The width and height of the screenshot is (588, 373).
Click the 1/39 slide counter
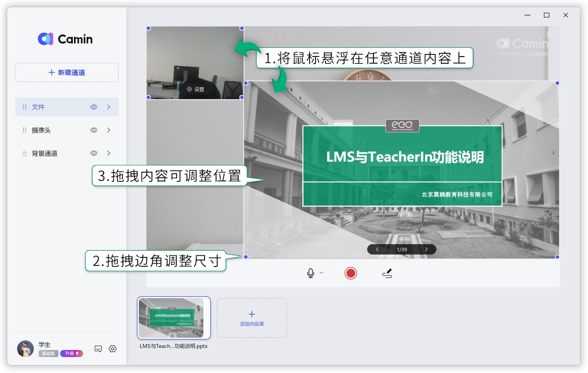pos(402,250)
